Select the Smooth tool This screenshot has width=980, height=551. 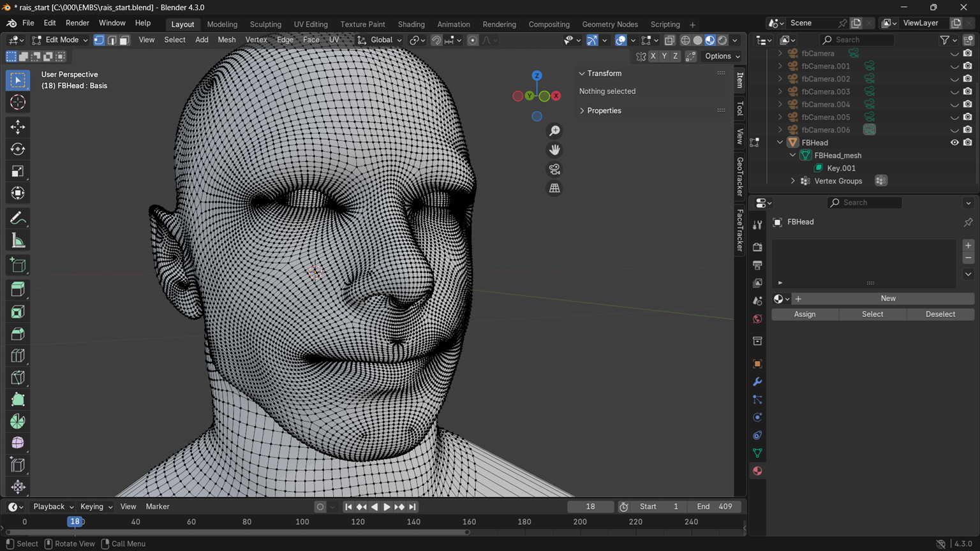point(18,443)
